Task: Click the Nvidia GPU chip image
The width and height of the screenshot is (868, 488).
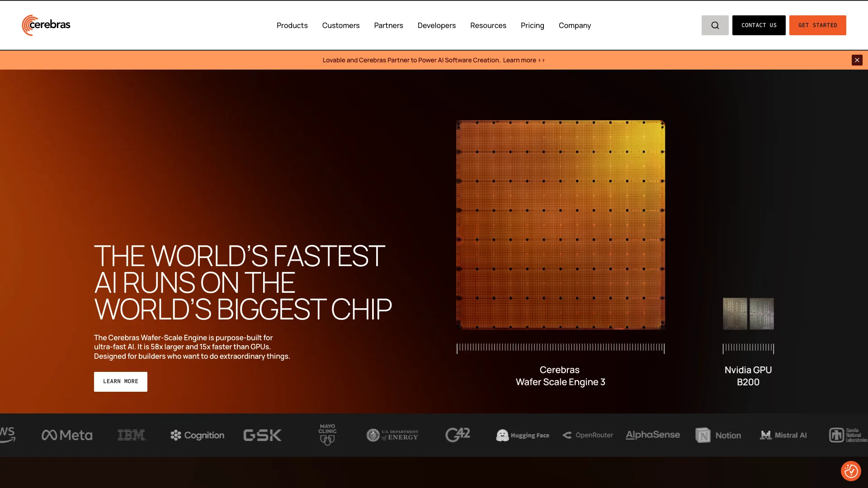Action: tap(748, 314)
